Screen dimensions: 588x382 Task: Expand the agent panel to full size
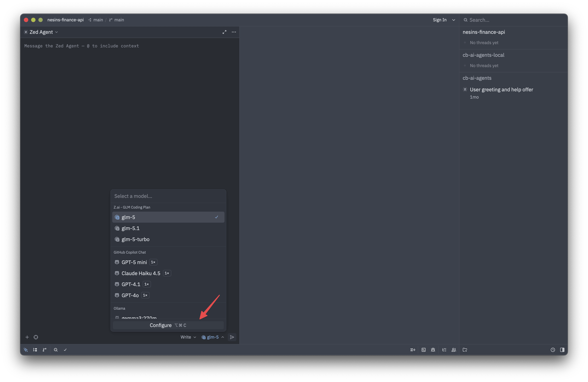(x=224, y=32)
